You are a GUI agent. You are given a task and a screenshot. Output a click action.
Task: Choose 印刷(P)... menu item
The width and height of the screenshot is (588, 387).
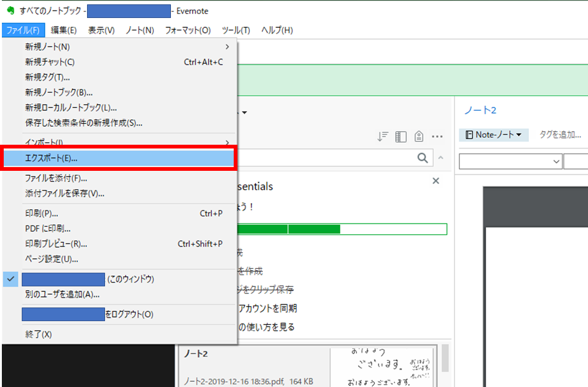(119, 214)
